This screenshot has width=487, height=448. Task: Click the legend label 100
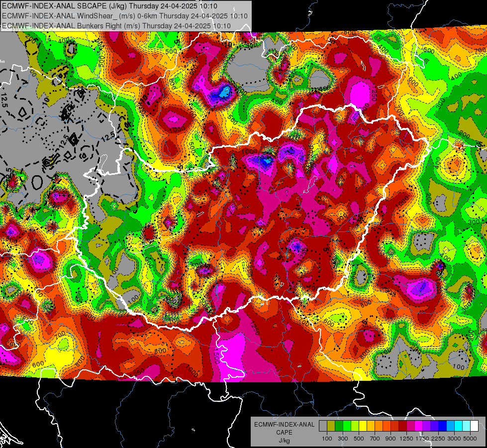tap(327, 439)
